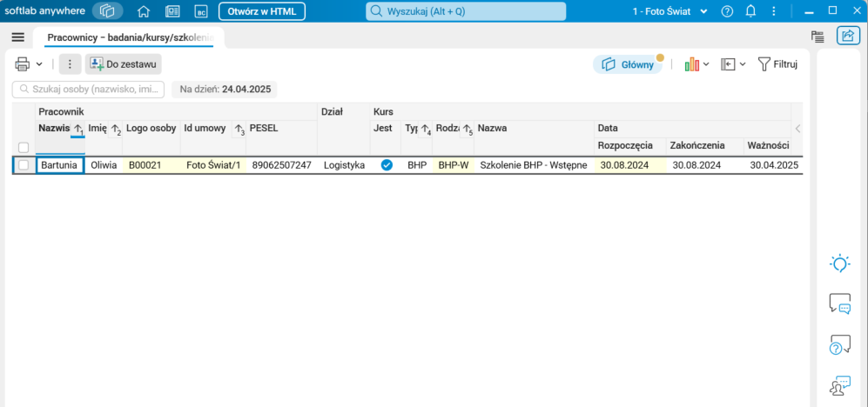Select the Oliwia name cell
Image resolution: width=868 pixels, height=407 pixels.
(x=104, y=164)
